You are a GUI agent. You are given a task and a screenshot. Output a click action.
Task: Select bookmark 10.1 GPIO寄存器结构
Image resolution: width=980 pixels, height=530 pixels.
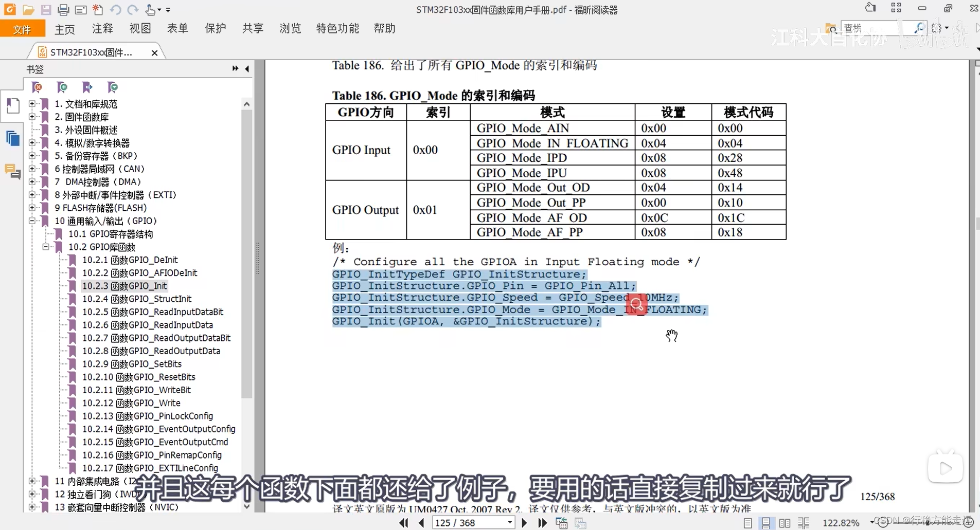pyautogui.click(x=111, y=234)
